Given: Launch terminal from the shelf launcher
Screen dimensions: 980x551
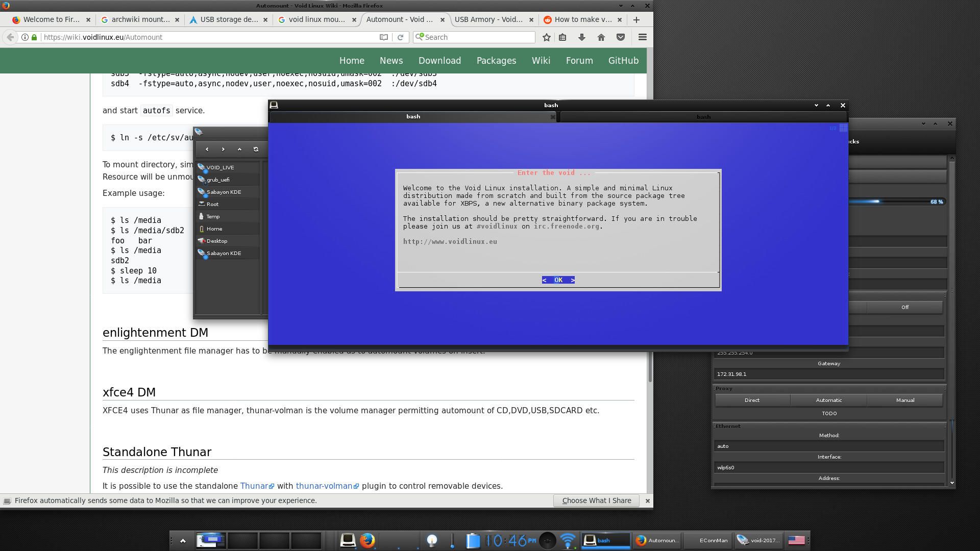Looking at the screenshot, I should pos(348,540).
